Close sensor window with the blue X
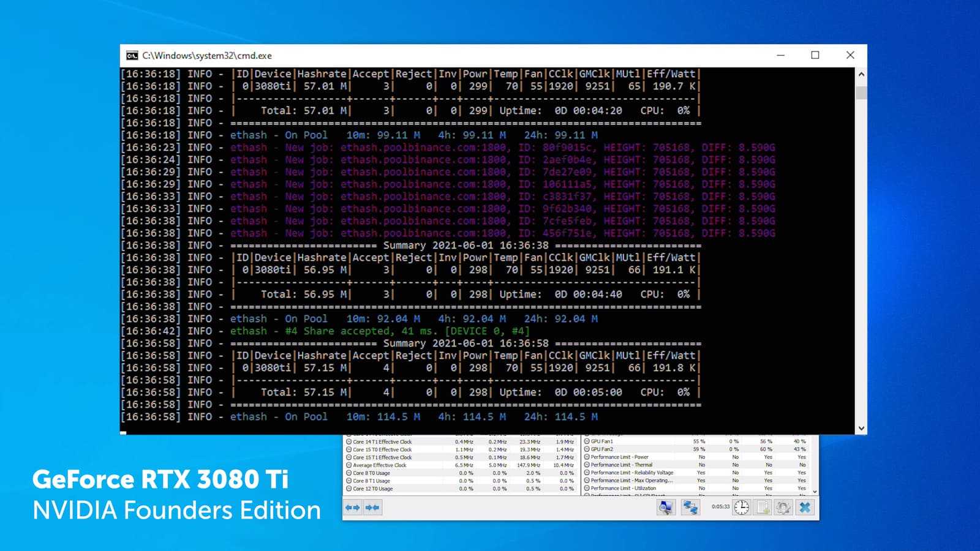 [805, 508]
